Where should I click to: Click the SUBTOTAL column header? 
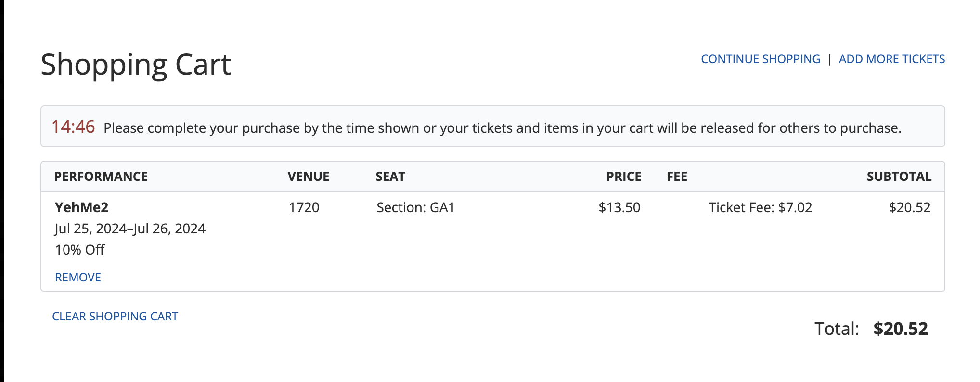click(899, 177)
